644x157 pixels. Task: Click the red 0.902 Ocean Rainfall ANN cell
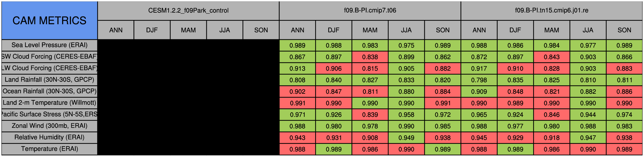297,91
